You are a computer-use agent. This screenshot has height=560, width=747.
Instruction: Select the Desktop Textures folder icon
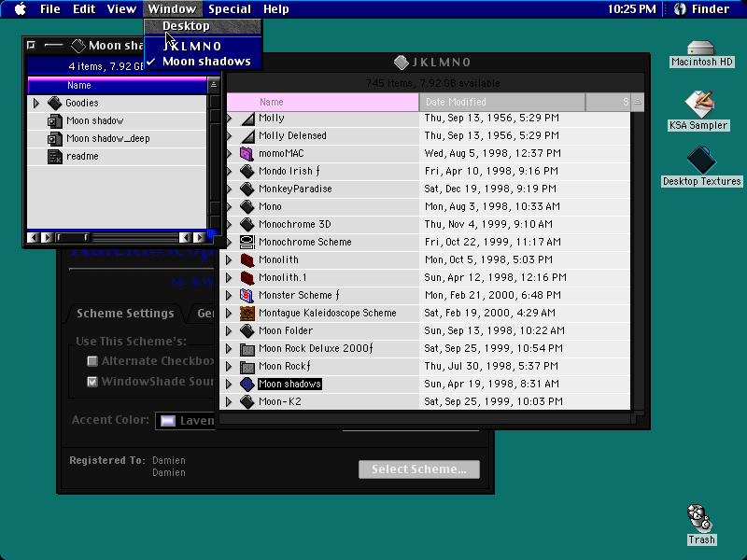click(701, 160)
